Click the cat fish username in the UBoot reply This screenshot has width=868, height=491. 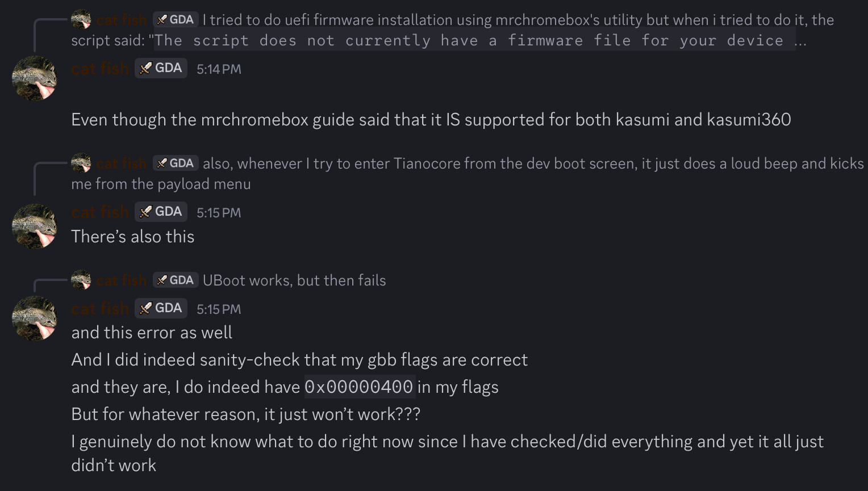(x=122, y=280)
